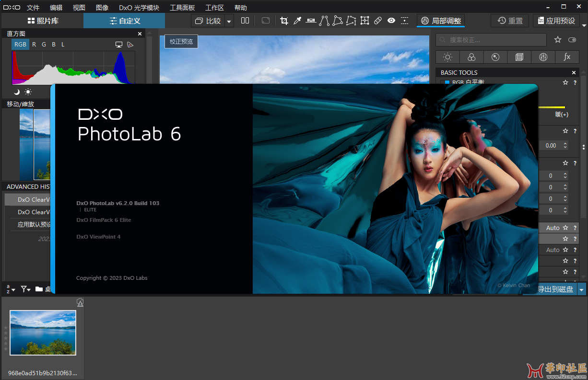
Task: Show green channel G in histogram
Action: click(44, 45)
